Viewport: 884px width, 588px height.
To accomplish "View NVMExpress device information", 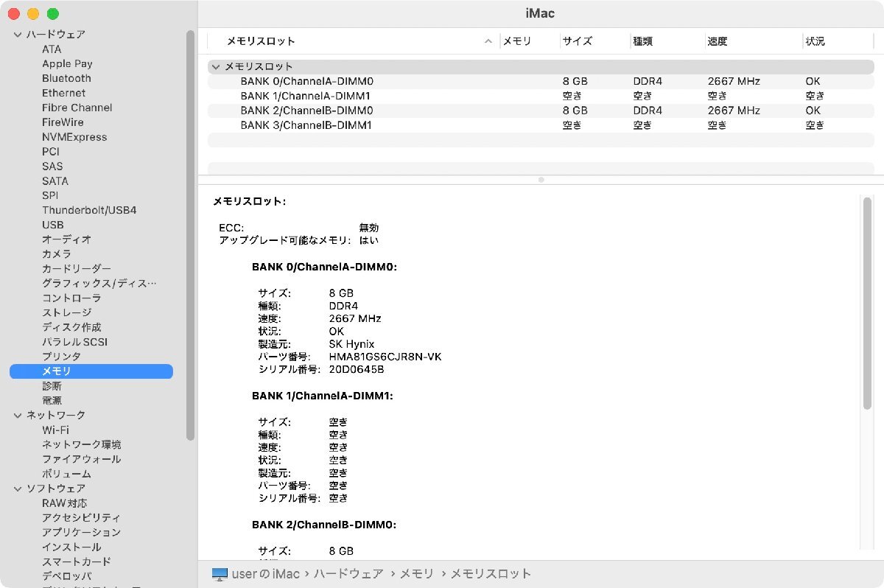I will (74, 137).
